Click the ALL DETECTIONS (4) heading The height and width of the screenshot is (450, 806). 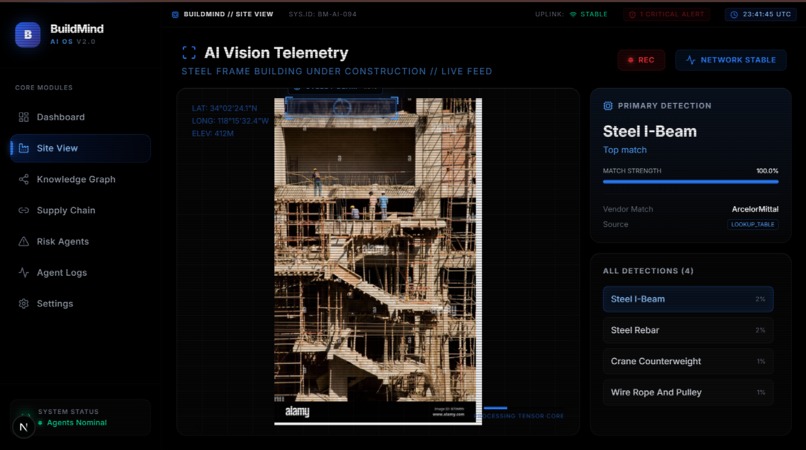[648, 271]
